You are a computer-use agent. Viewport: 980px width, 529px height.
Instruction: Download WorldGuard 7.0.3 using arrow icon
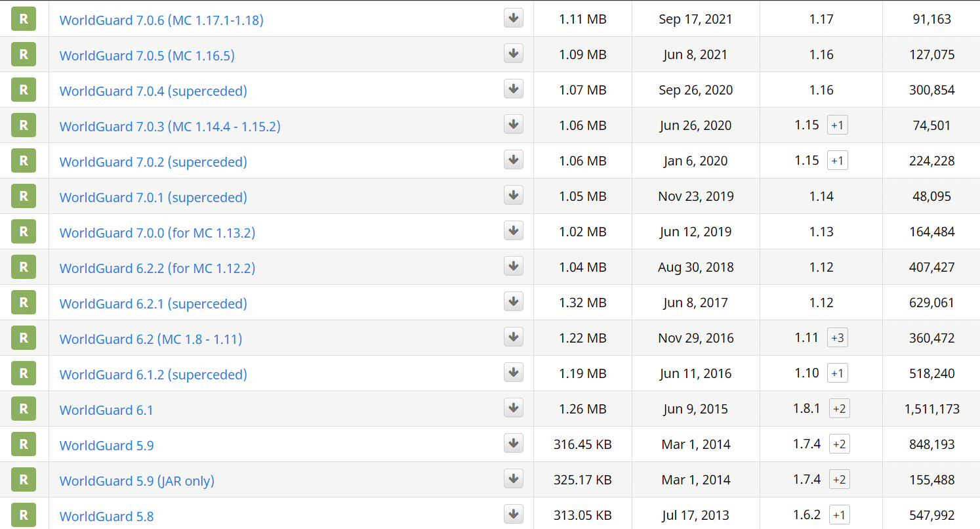(x=514, y=125)
